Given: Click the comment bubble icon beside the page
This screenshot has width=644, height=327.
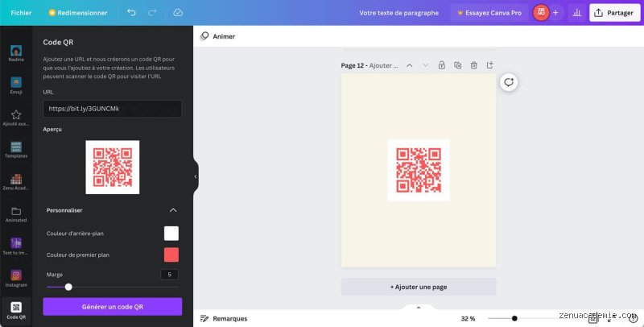Looking at the screenshot, I should pyautogui.click(x=509, y=82).
